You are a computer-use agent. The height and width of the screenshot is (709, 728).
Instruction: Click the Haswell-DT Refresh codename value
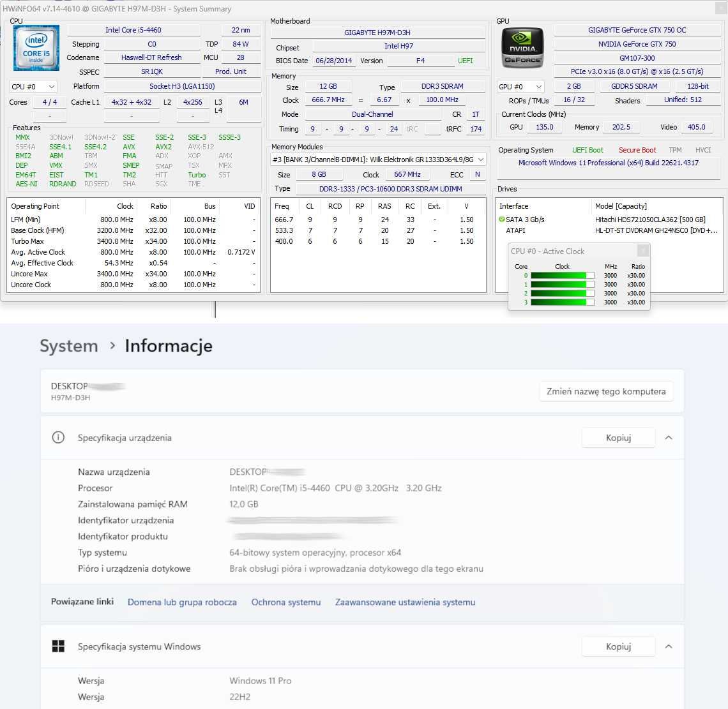tap(152, 57)
